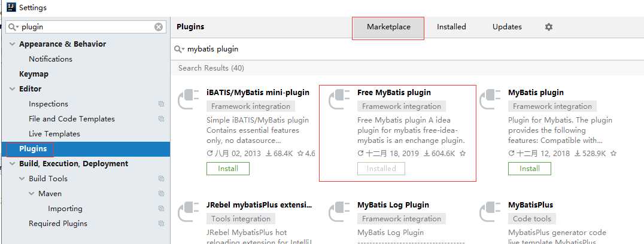Open the plugins gear settings menu

549,27
